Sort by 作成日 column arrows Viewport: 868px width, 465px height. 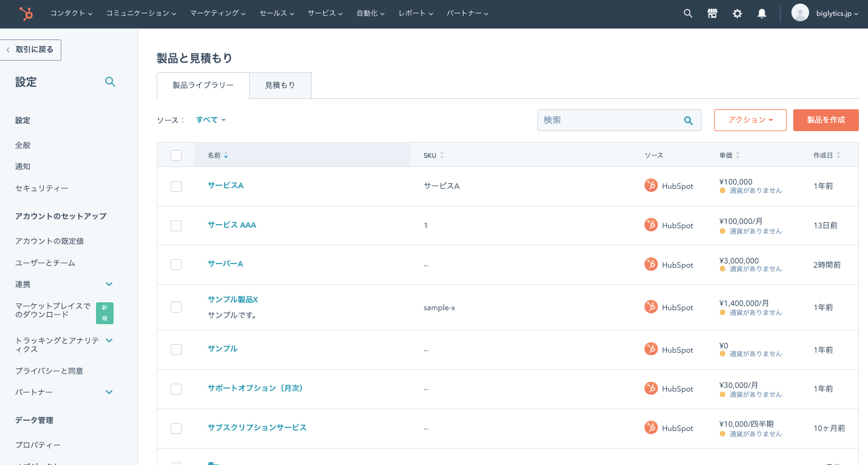[x=838, y=155]
